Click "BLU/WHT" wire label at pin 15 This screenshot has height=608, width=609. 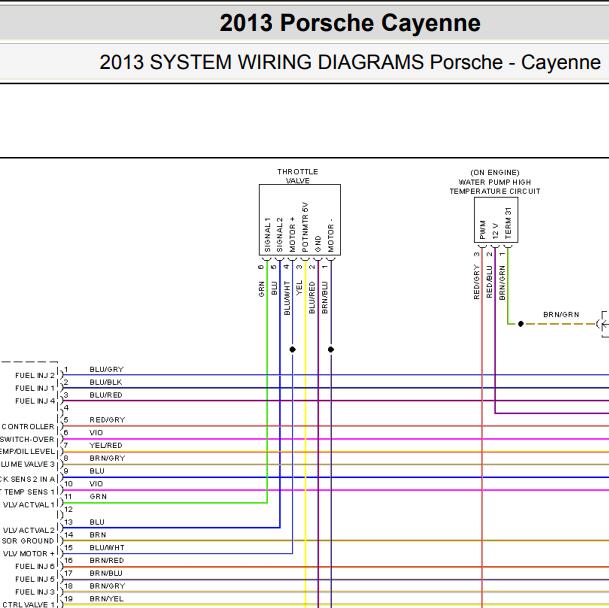tap(107, 547)
